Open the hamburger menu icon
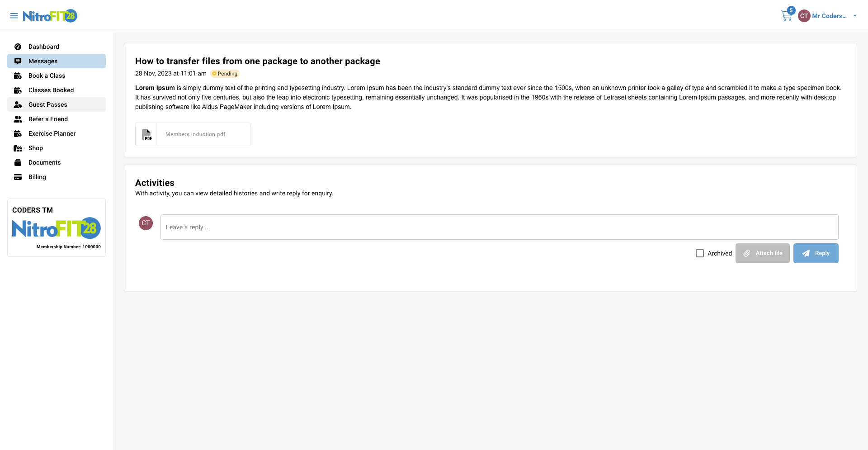The width and height of the screenshot is (868, 450). [14, 16]
